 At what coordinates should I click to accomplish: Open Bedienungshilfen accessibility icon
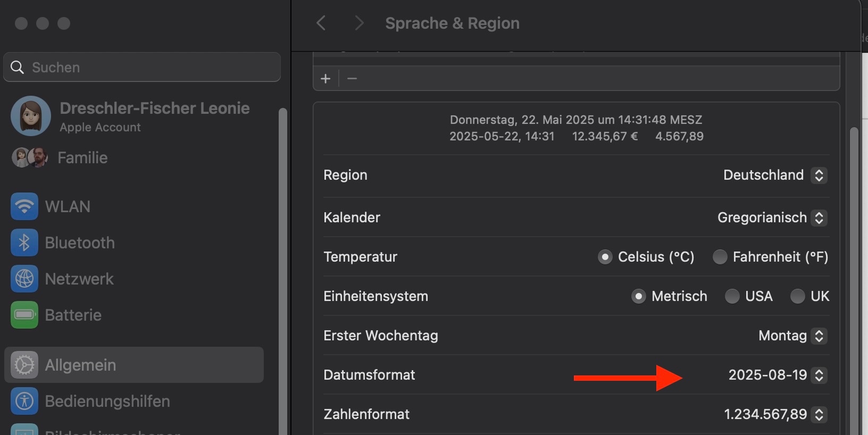click(x=24, y=401)
